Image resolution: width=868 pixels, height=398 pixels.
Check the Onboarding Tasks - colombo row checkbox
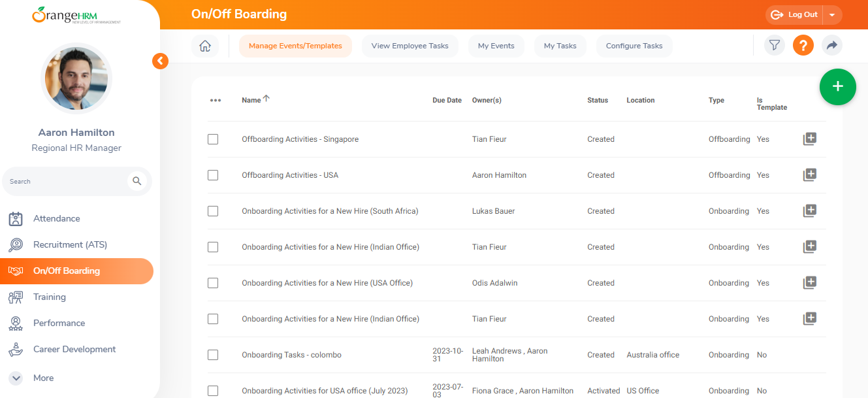[x=213, y=355]
